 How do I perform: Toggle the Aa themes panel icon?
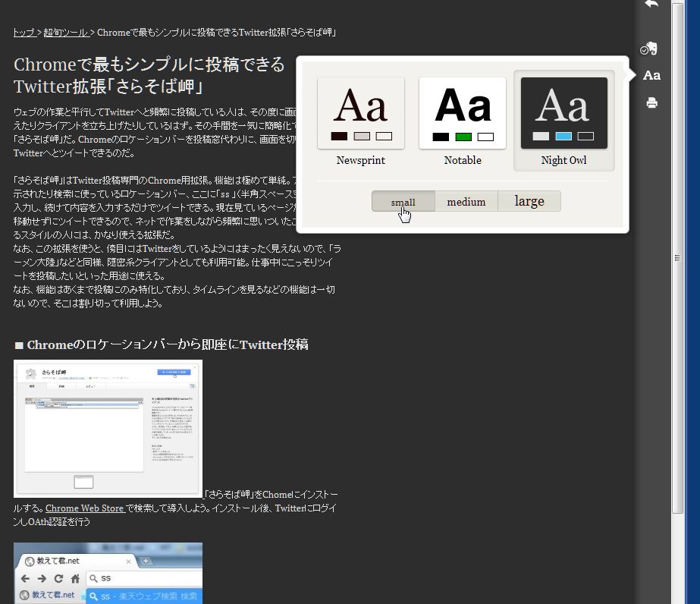pyautogui.click(x=651, y=76)
